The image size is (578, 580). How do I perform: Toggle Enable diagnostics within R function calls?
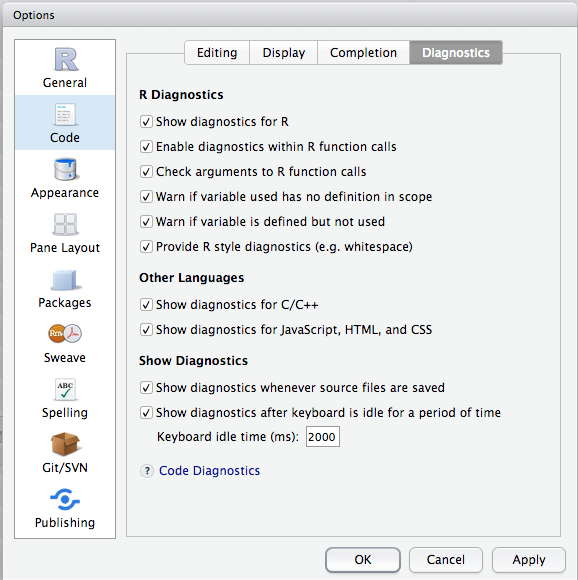pos(146,147)
